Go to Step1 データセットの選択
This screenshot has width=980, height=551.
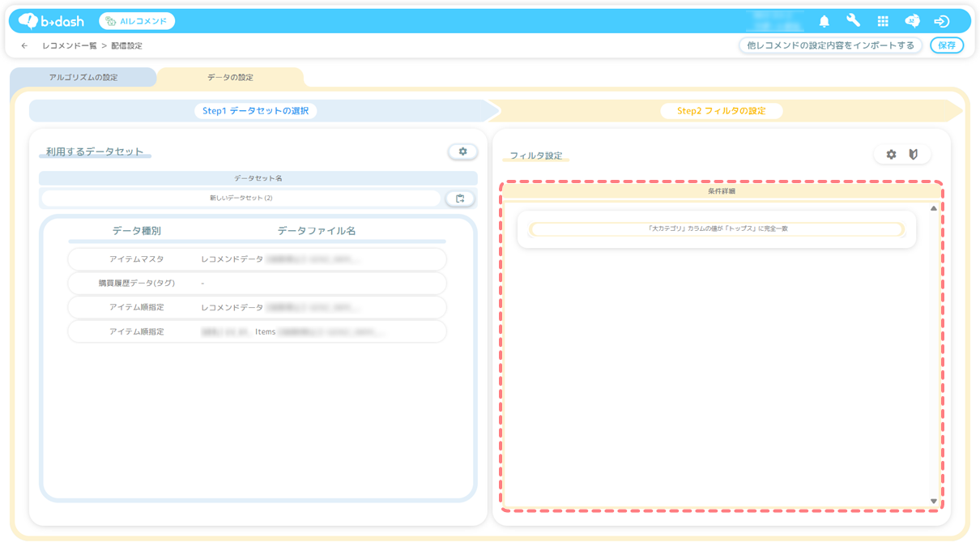click(255, 111)
